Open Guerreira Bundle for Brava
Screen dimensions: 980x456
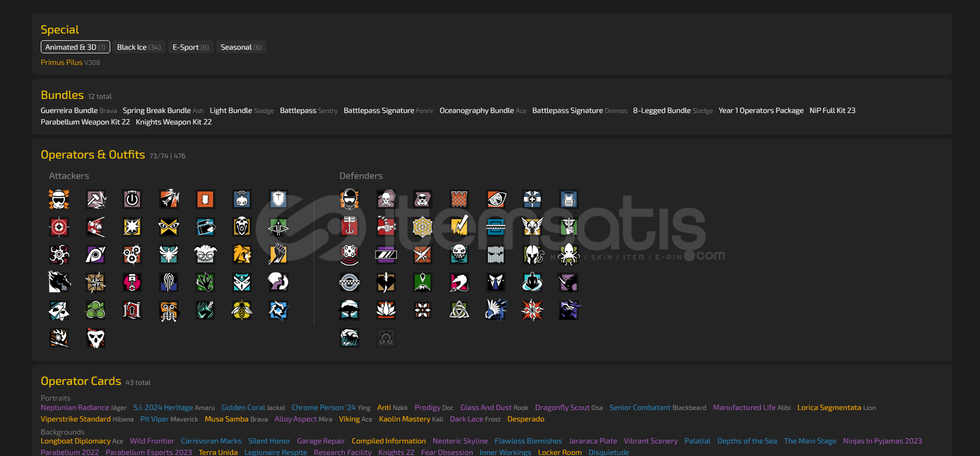79,110
